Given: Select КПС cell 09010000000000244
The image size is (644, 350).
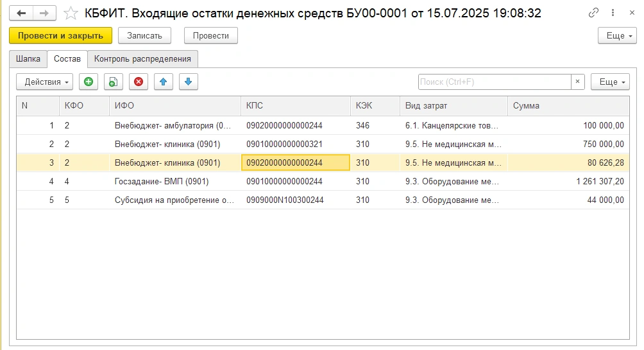Looking at the screenshot, I should point(296,181).
